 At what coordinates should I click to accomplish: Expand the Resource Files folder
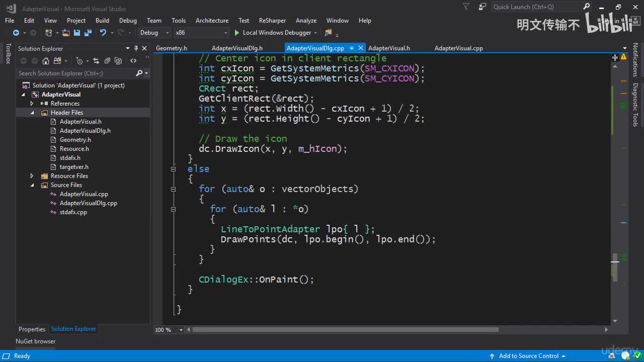tap(32, 176)
